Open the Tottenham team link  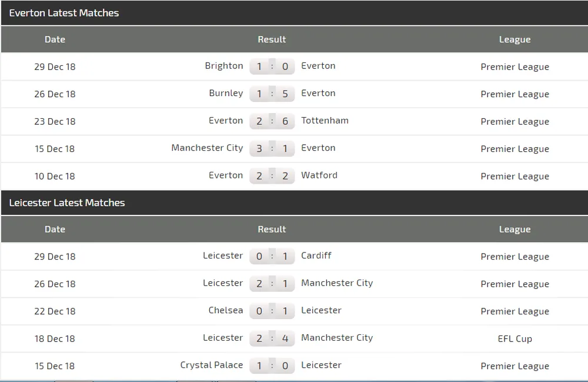tap(325, 121)
